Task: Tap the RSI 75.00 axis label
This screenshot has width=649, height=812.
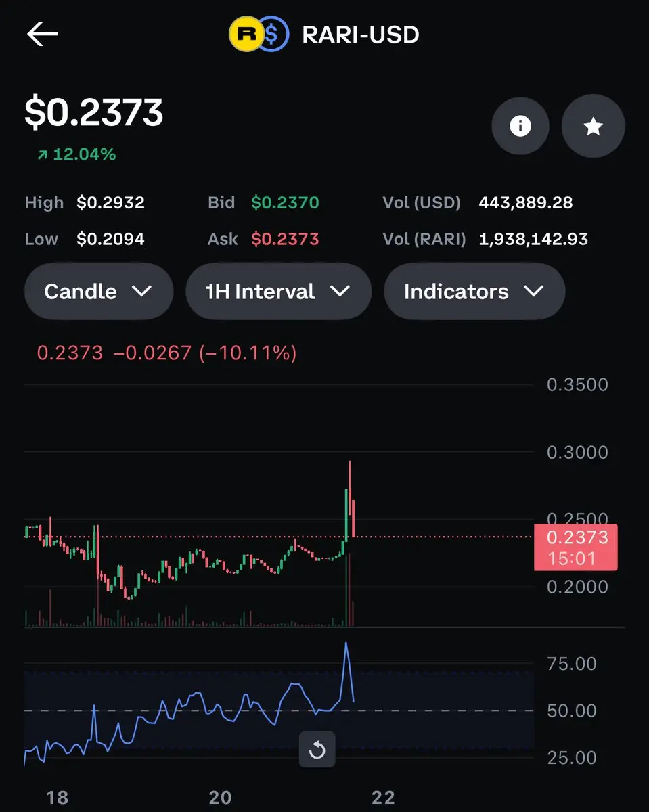Action: [572, 664]
